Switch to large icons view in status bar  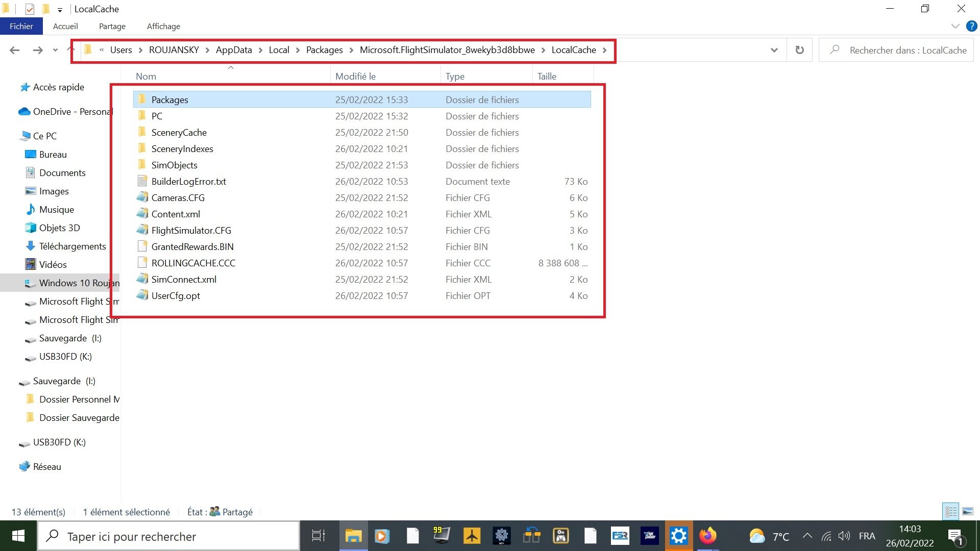pyautogui.click(x=968, y=511)
